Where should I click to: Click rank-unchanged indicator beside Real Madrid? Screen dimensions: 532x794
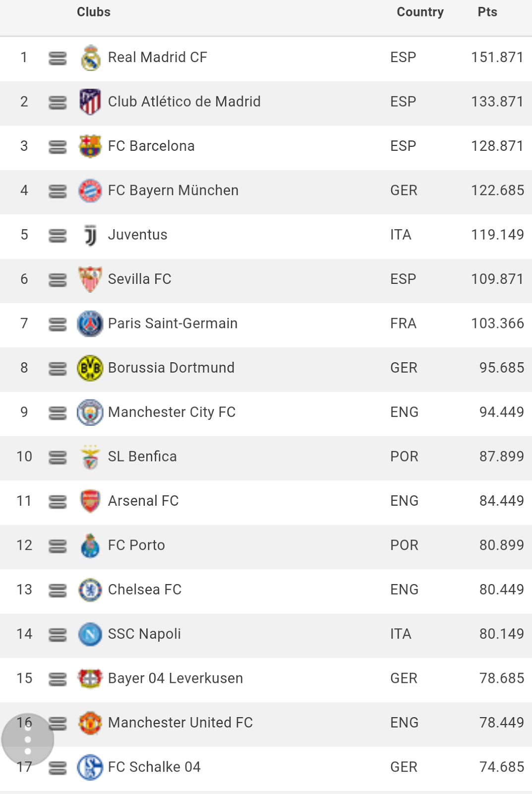click(x=58, y=59)
